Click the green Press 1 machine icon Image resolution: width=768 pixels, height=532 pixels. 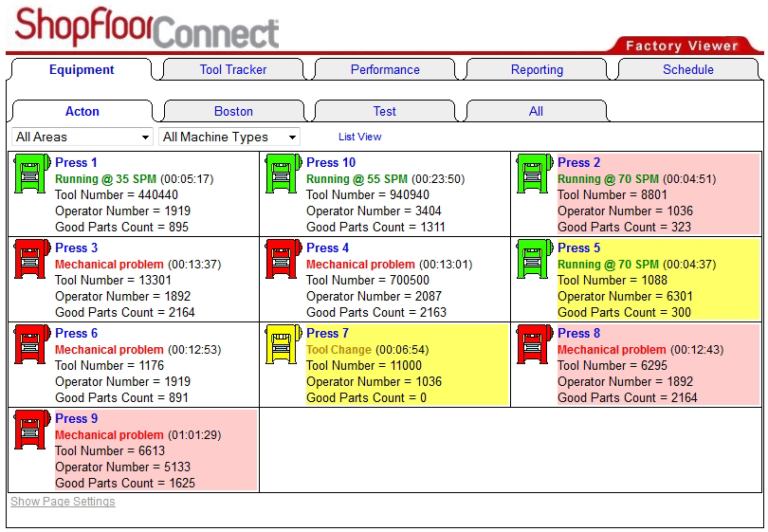point(32,174)
